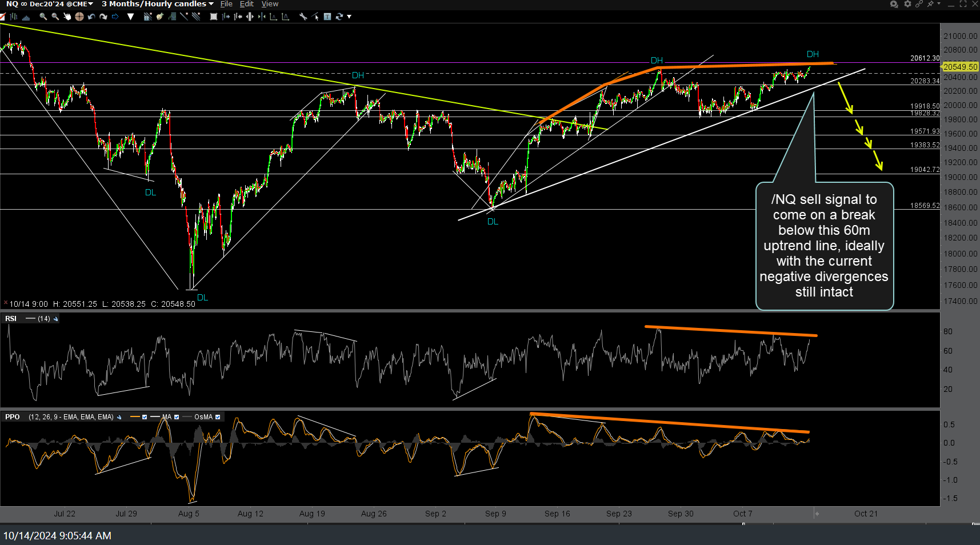
Task: Uncheck the MA checkbox in PPO panel
Action: point(177,417)
